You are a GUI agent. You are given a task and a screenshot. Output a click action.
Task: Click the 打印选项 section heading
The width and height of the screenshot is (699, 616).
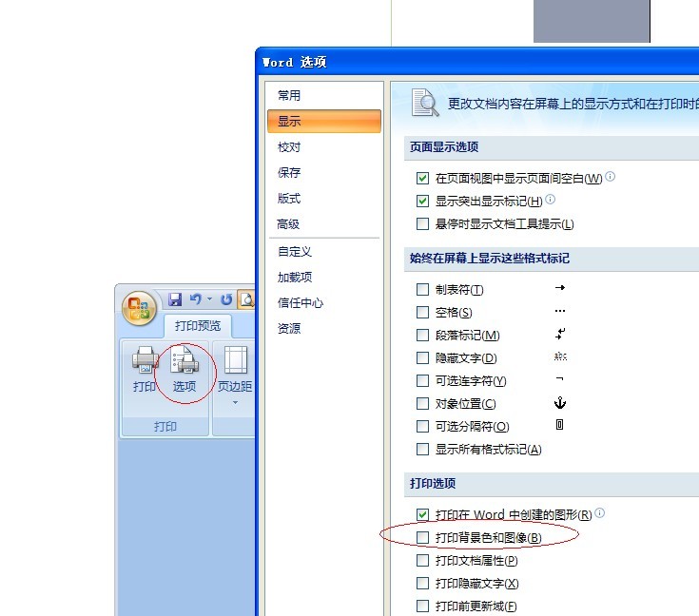[433, 484]
